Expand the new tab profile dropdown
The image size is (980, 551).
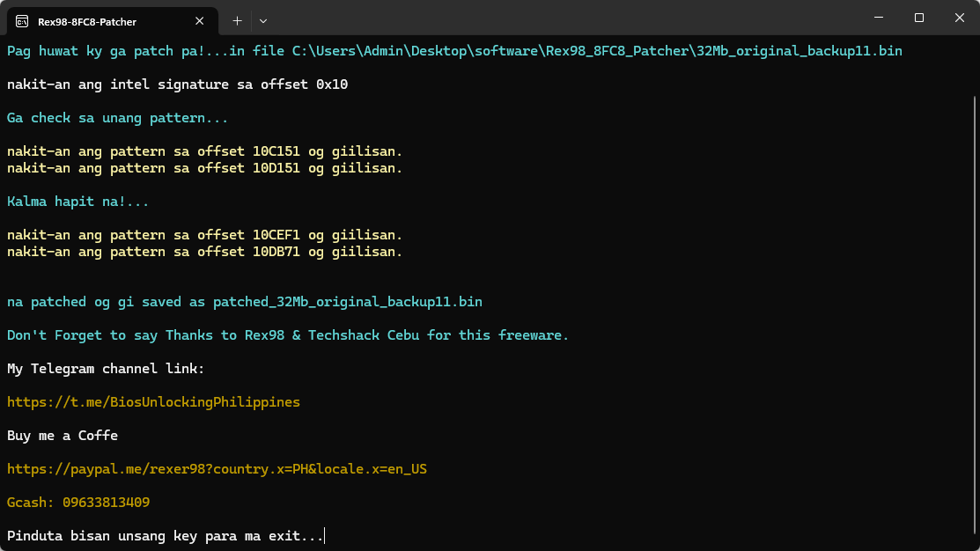263,20
